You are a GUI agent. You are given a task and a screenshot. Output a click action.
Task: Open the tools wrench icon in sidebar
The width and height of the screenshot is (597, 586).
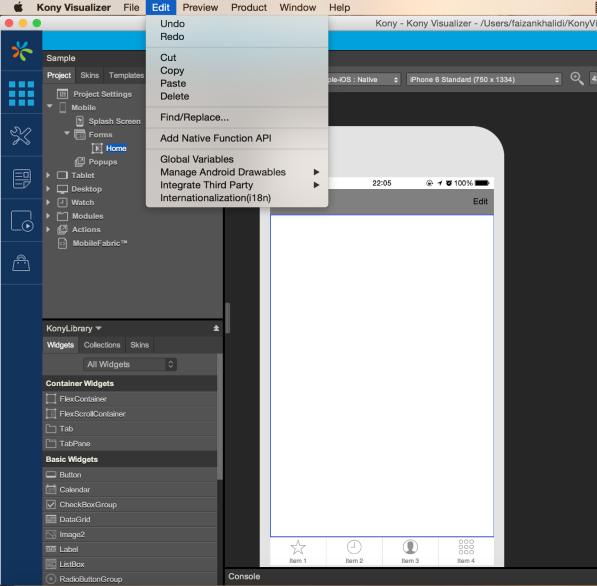point(21,136)
